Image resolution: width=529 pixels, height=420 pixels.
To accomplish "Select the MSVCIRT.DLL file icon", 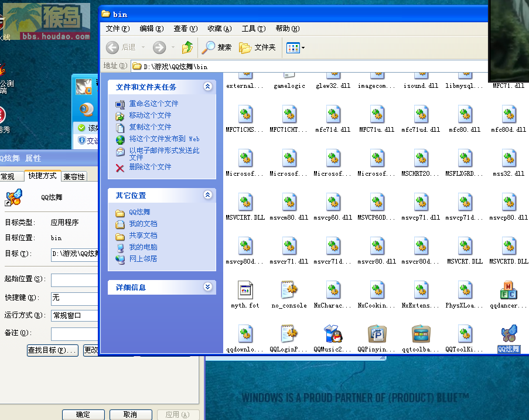I will tap(245, 202).
